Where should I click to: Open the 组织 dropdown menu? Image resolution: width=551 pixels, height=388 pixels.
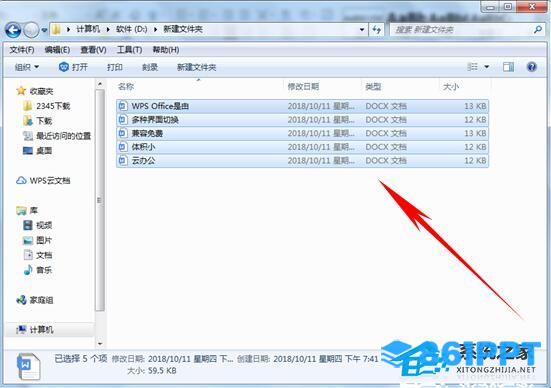pyautogui.click(x=27, y=67)
